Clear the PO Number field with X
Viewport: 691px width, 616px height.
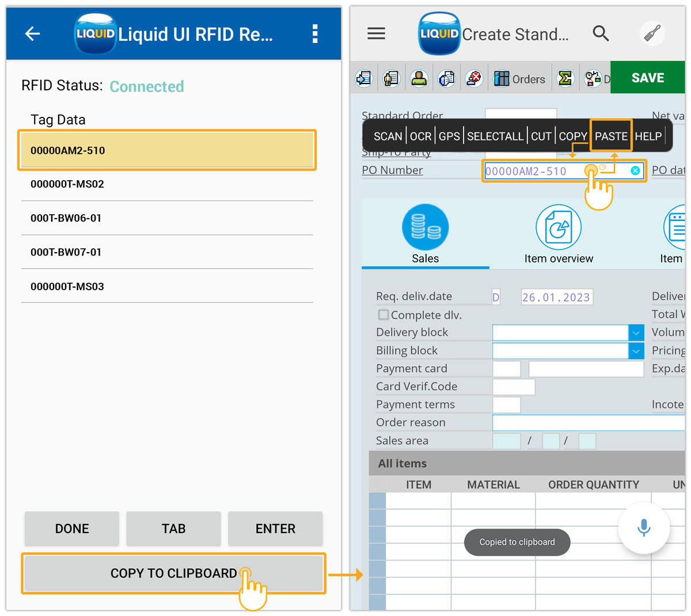[635, 170]
